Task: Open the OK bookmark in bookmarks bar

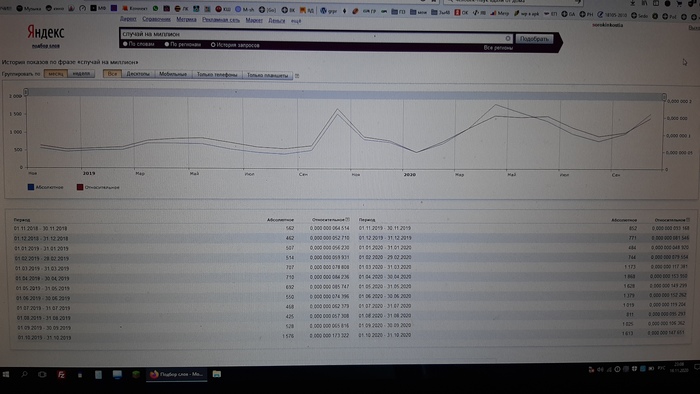Action: click(x=462, y=13)
